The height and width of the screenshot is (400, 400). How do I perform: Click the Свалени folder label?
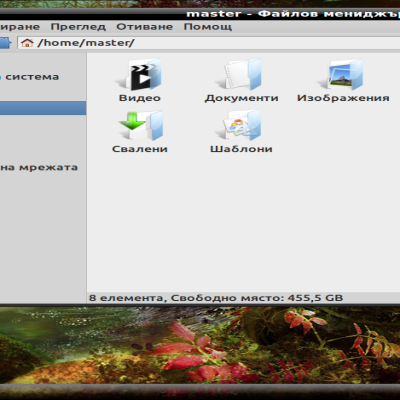[140, 149]
